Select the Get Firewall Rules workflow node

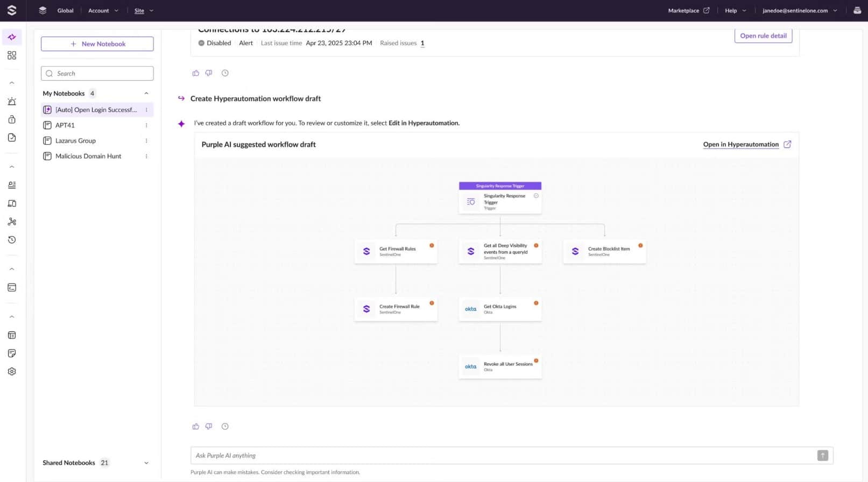click(396, 252)
